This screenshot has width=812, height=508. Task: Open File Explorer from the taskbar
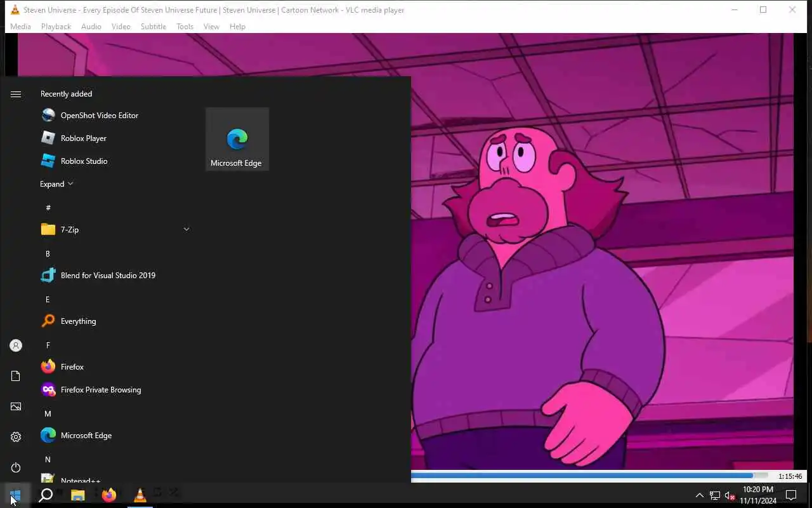pyautogui.click(x=78, y=495)
